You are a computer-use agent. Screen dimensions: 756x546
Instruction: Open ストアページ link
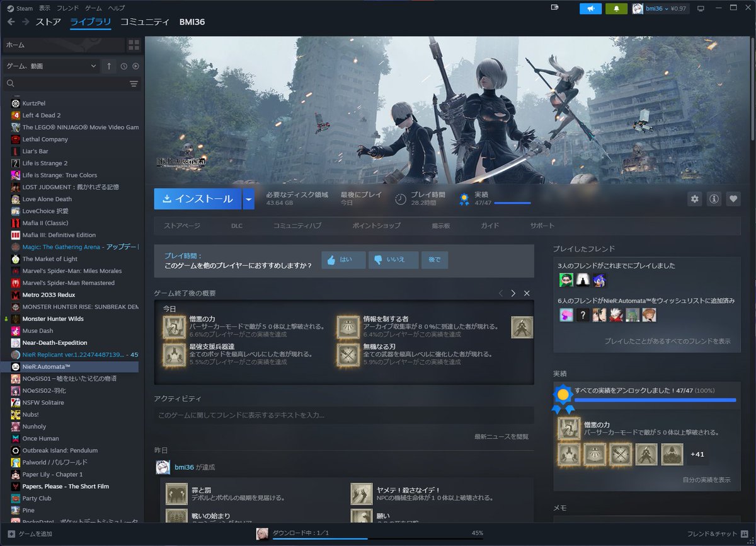[182, 226]
